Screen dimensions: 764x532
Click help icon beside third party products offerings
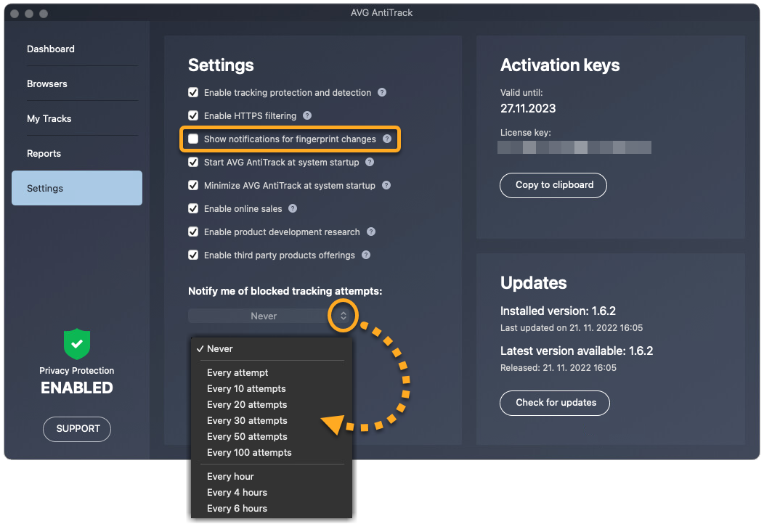point(366,255)
